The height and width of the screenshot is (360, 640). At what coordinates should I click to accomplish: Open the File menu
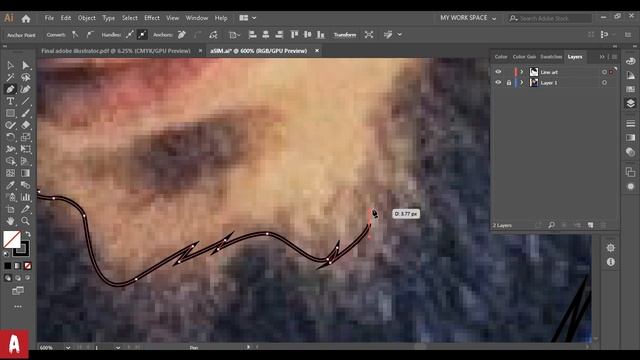click(49, 18)
